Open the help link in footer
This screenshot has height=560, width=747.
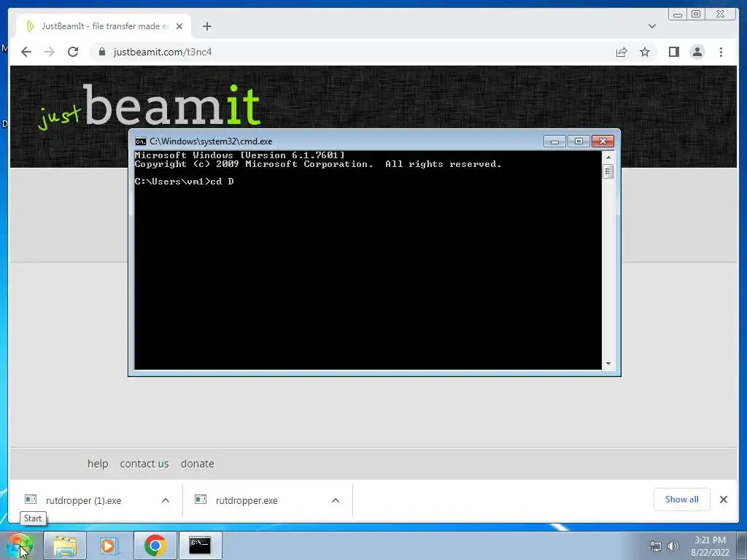98,463
